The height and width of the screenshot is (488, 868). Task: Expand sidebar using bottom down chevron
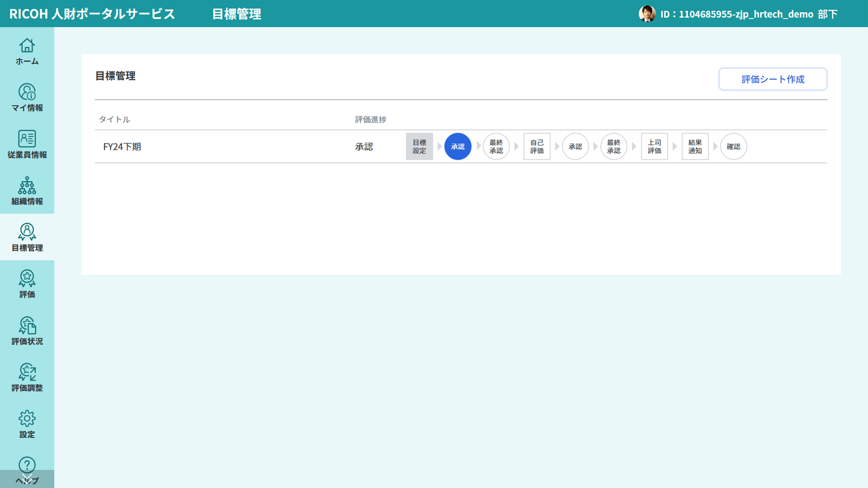(27, 479)
